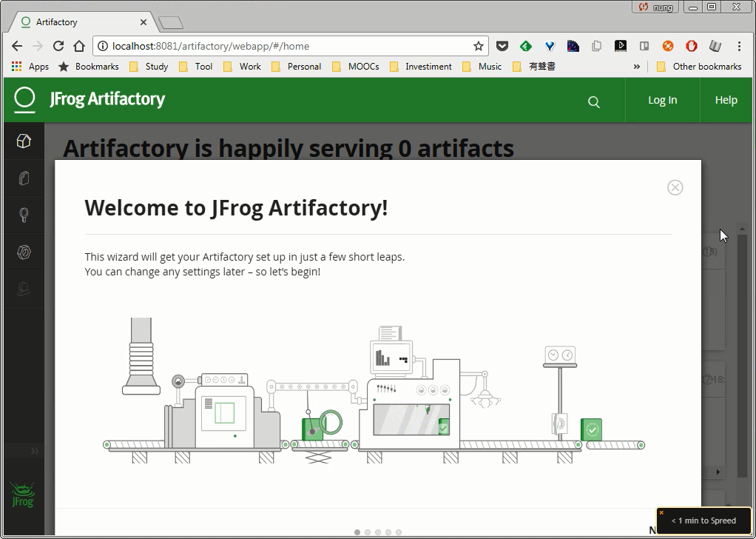
Task: Click the Pocket extension icon
Action: tap(502, 46)
